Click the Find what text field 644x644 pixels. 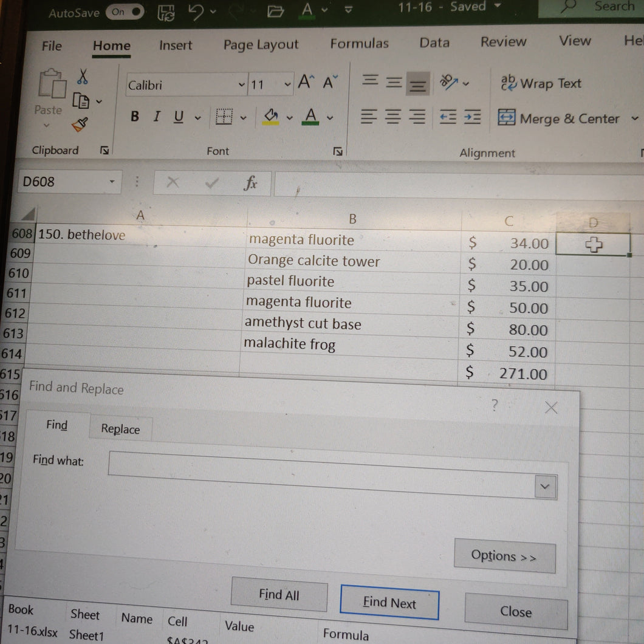(x=321, y=473)
